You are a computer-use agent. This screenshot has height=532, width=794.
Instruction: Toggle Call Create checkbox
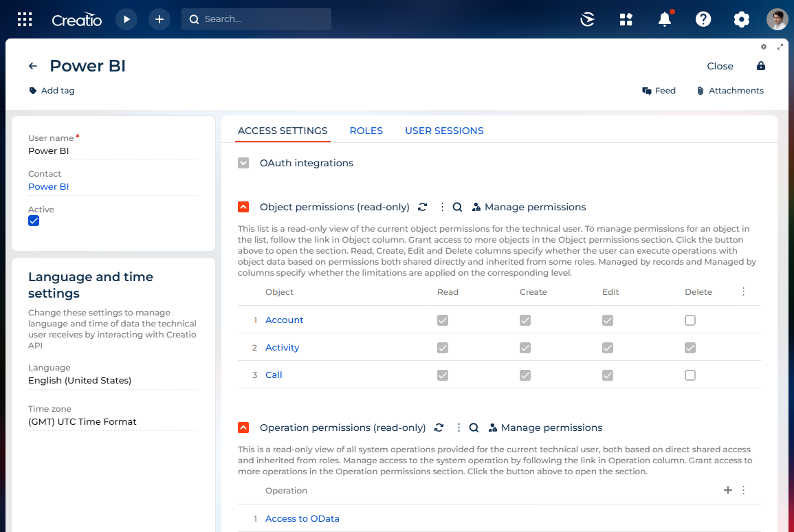(x=525, y=375)
